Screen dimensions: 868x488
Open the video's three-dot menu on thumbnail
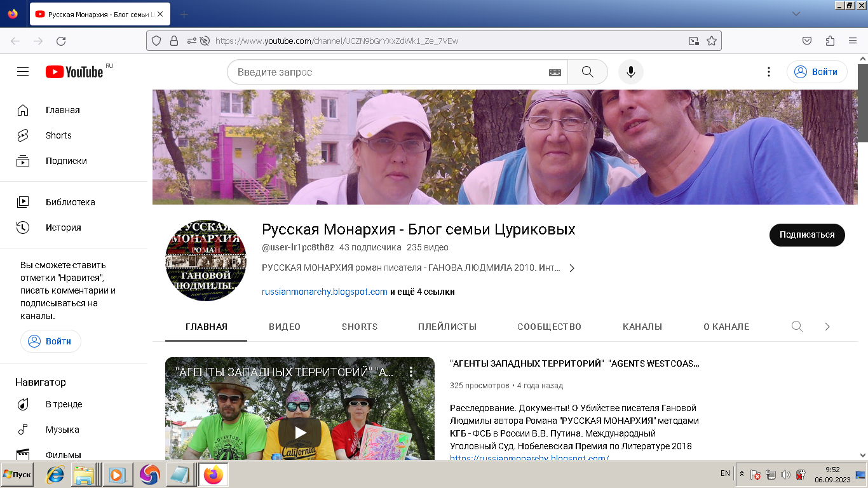click(x=412, y=370)
